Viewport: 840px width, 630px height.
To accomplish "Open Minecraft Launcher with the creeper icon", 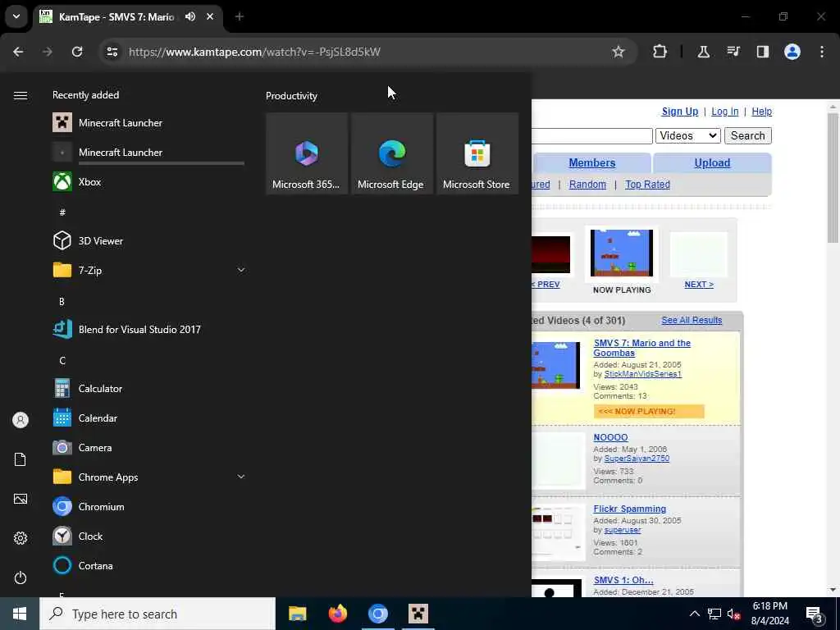I will (x=148, y=123).
